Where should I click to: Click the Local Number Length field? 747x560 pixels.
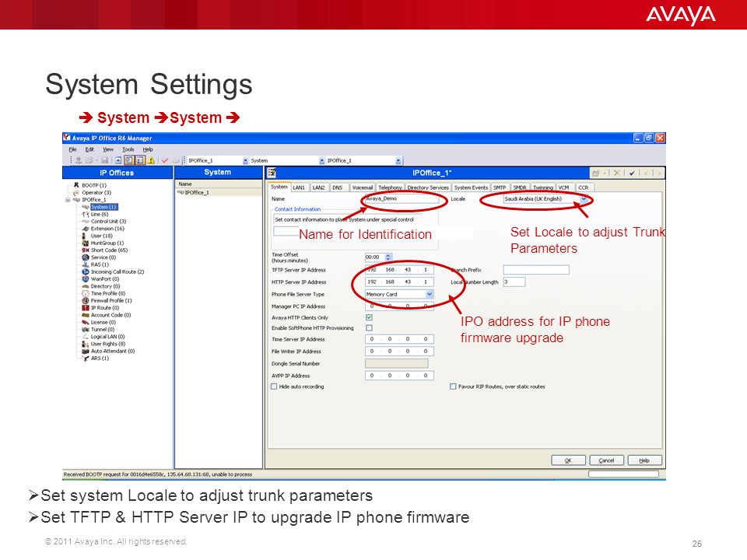pyautogui.click(x=514, y=282)
